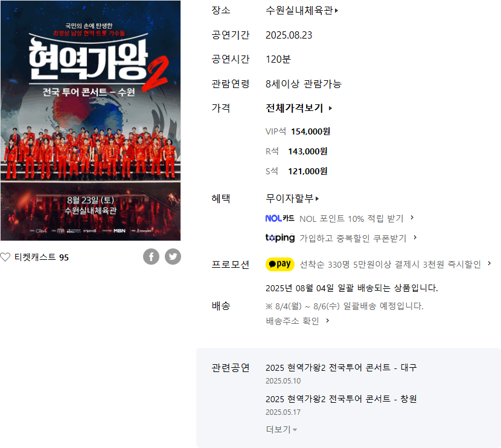Click the toping logo
This screenshot has height=448, width=501.
[x=280, y=238]
